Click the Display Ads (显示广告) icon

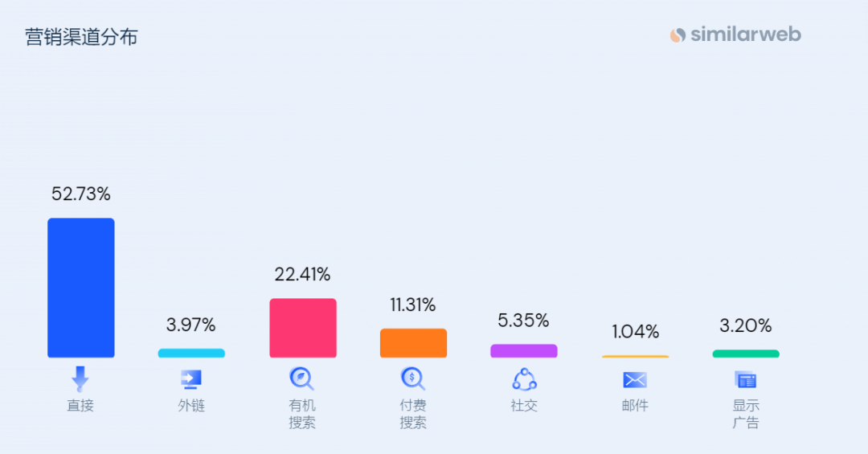[x=746, y=379]
